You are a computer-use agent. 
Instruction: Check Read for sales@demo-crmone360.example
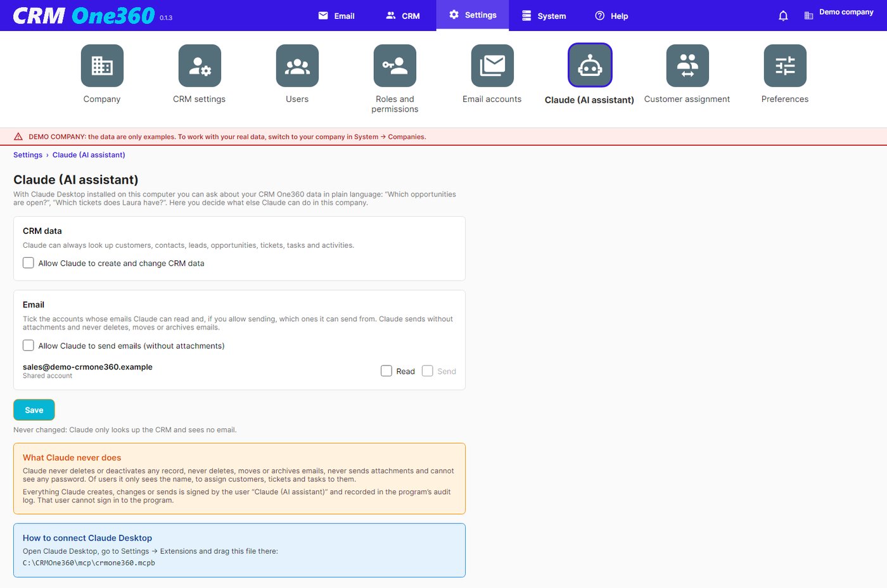pyautogui.click(x=386, y=371)
